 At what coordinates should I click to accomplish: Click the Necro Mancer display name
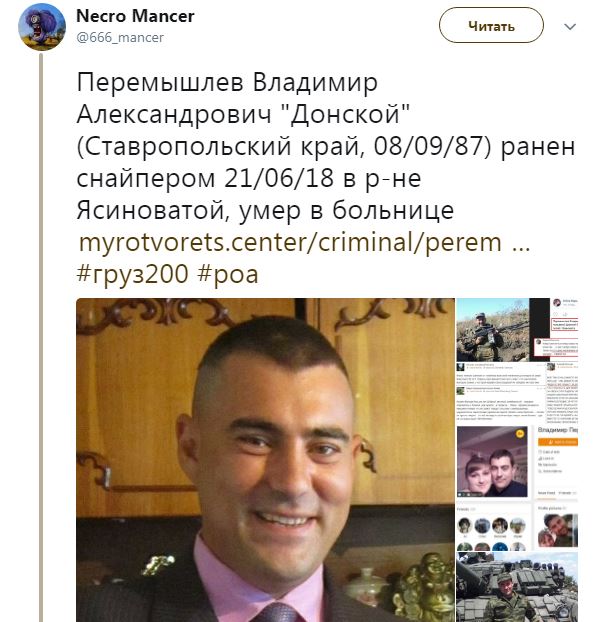coord(135,16)
